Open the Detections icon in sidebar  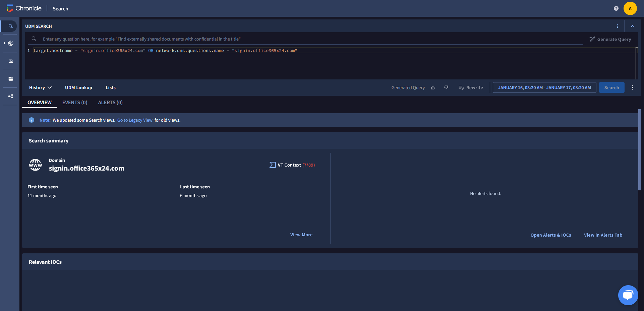tap(10, 43)
